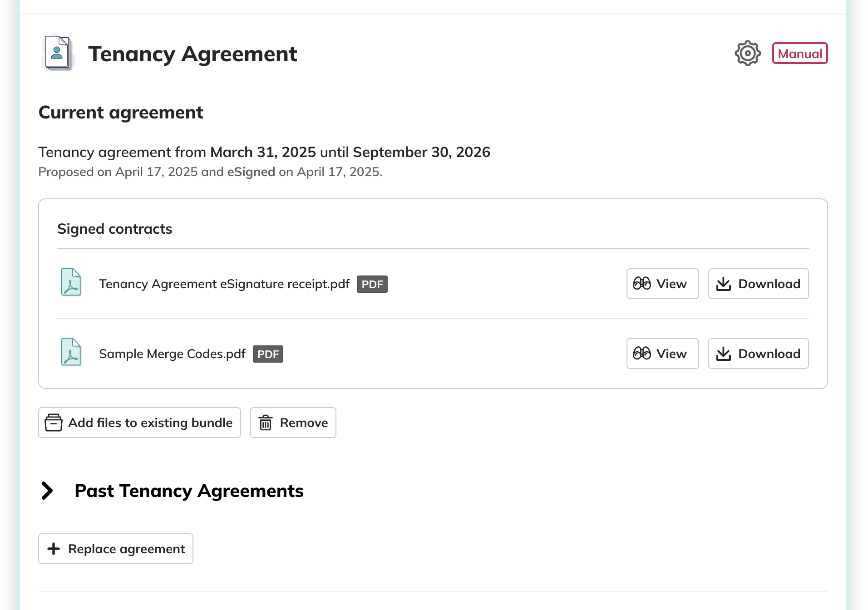This screenshot has height=610, width=868.
Task: Open Sample Merge Codes.pdf filename
Action: point(172,354)
